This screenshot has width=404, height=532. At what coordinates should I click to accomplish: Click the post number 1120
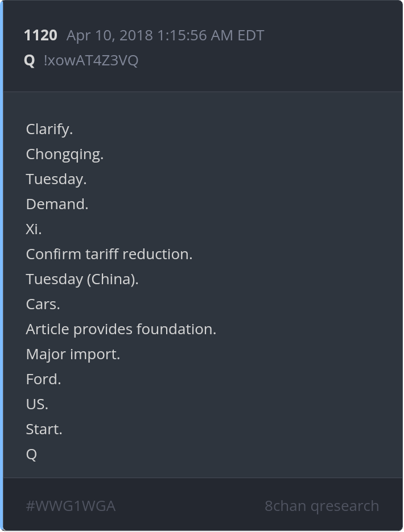40,35
